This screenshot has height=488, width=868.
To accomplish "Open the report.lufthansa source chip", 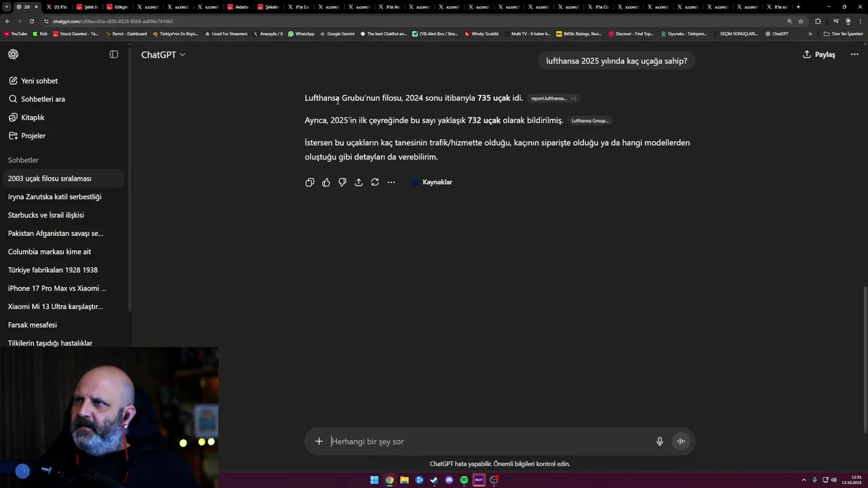I will pos(553,98).
